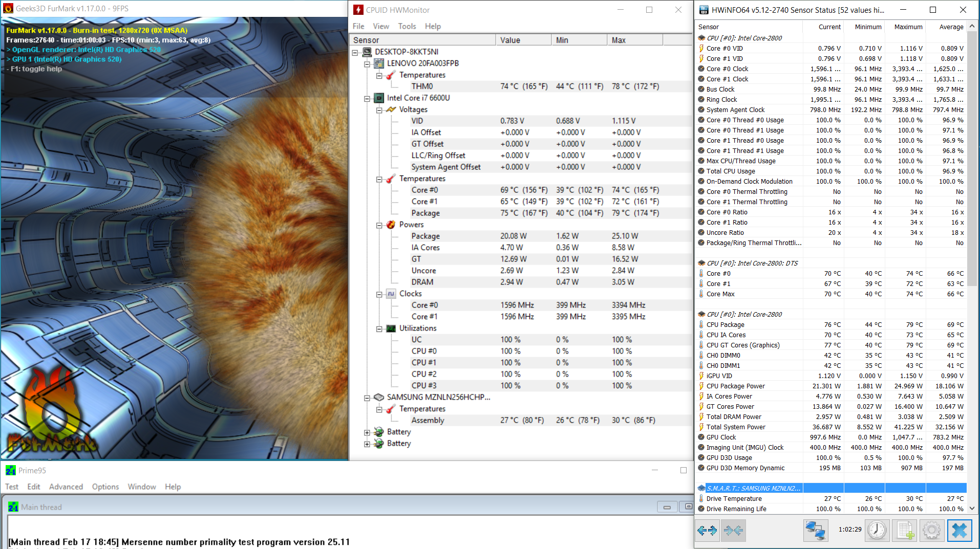Click the Main thread window icon in Prime95

click(x=13, y=507)
